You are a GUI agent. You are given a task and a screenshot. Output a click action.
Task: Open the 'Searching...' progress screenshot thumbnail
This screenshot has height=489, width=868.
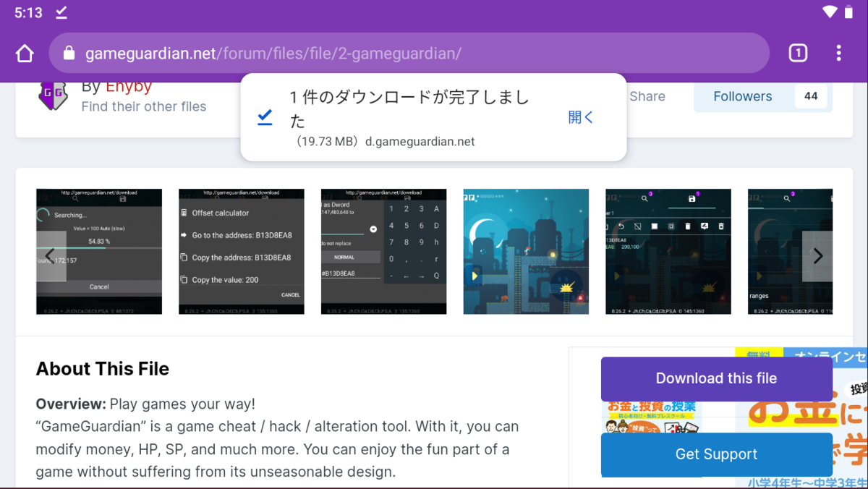99,252
